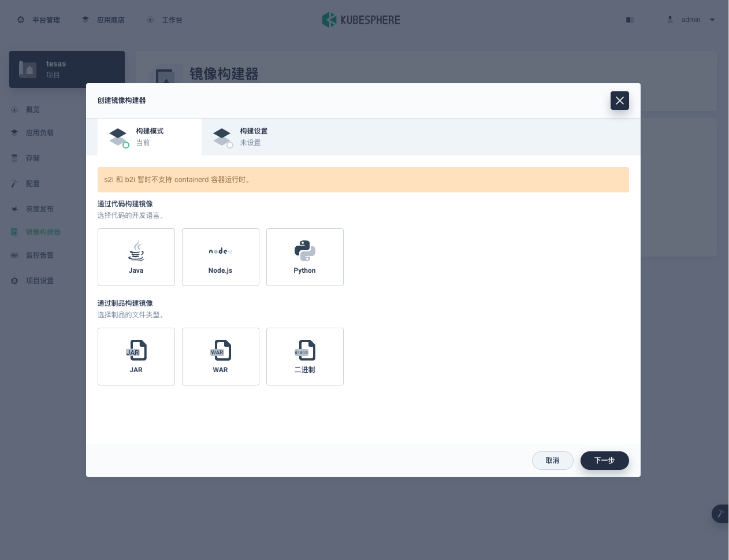Click the 创建镜像构建器 dialog title
The width and height of the screenshot is (729, 560).
point(122,101)
